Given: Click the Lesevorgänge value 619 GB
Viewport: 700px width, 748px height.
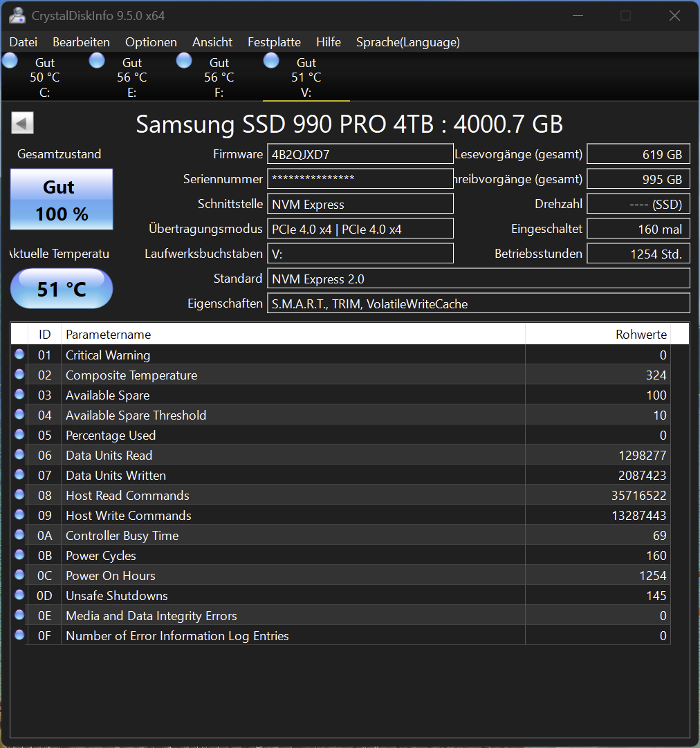Looking at the screenshot, I should pos(638,154).
